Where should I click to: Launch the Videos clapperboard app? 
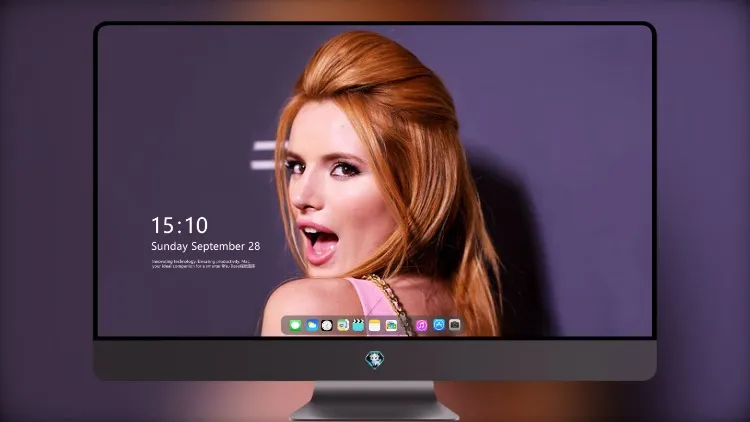click(358, 325)
